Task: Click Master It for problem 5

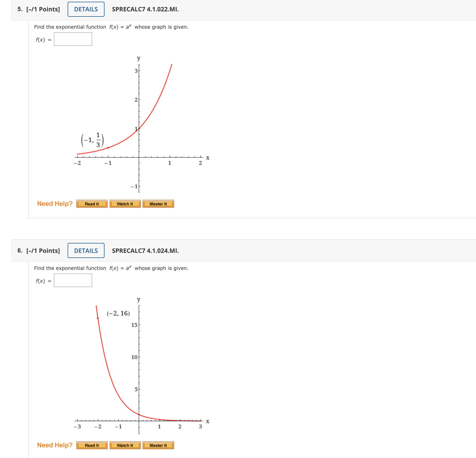Action: 158,204
